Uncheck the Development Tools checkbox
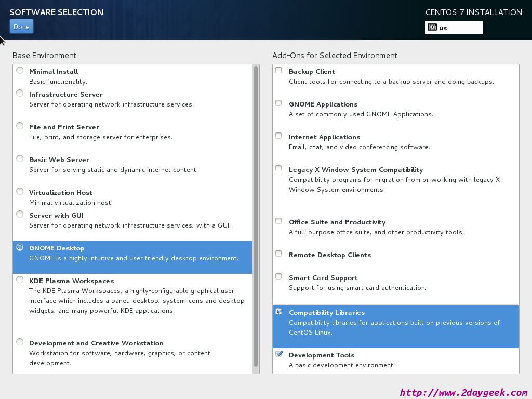 (x=279, y=354)
